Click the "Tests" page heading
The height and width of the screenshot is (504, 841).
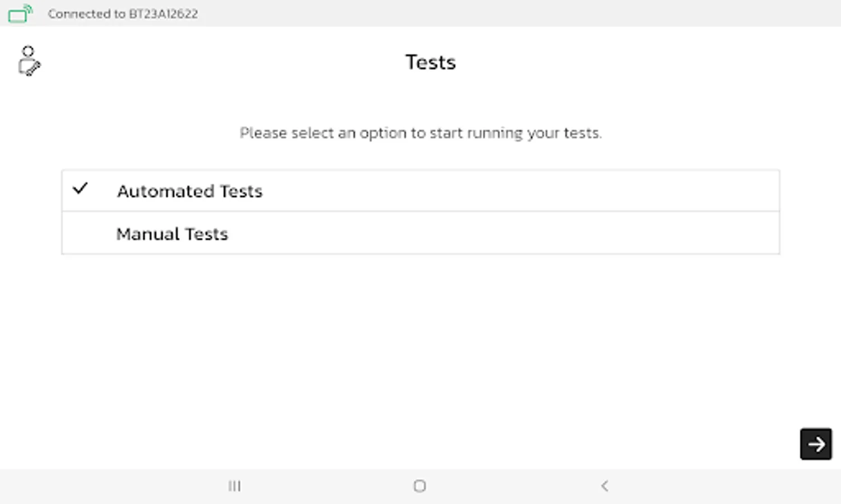[430, 62]
